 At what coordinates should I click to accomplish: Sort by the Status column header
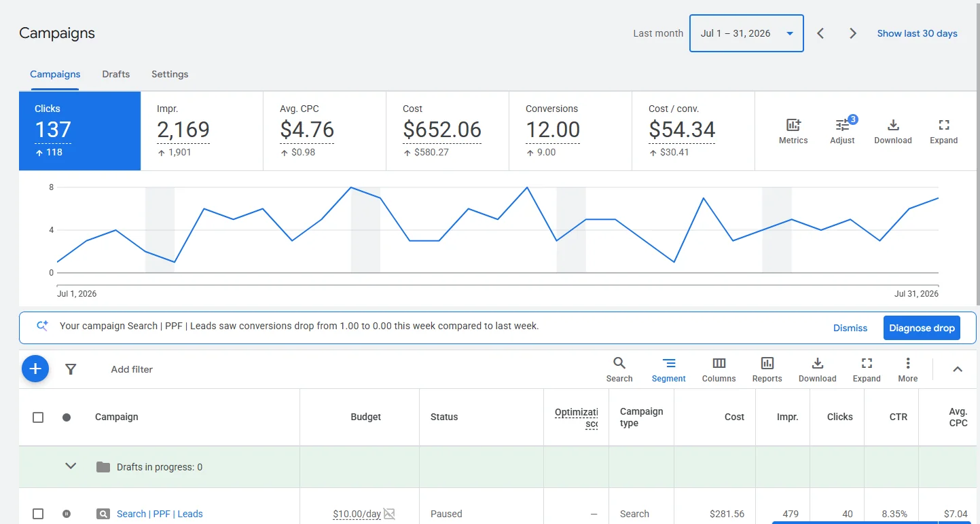444,417
